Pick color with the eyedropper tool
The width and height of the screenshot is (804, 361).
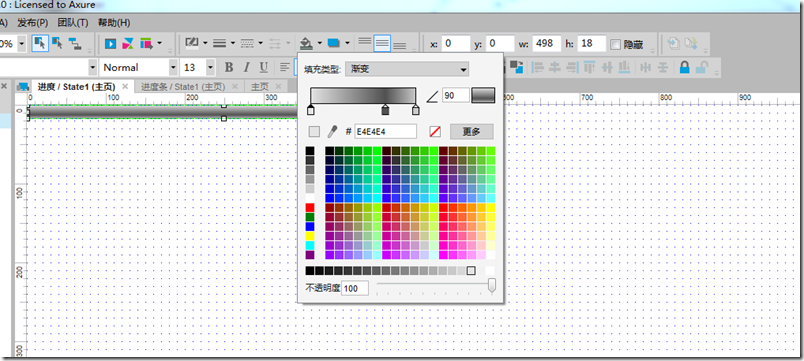pos(332,132)
